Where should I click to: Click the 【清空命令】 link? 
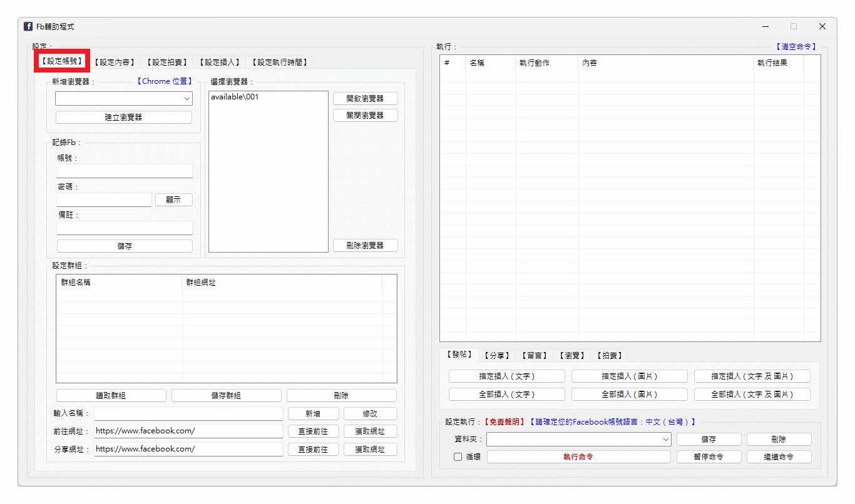796,46
